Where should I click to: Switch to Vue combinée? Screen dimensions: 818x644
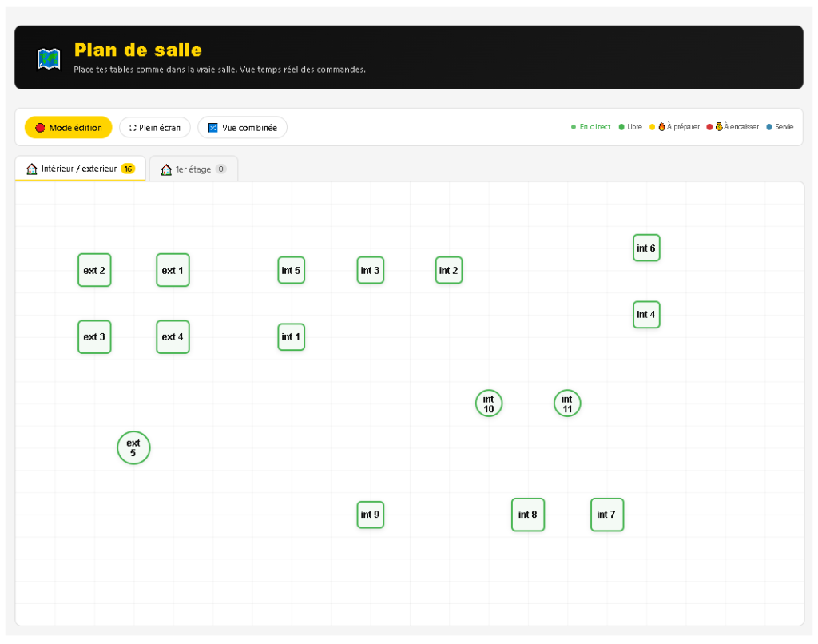(243, 127)
